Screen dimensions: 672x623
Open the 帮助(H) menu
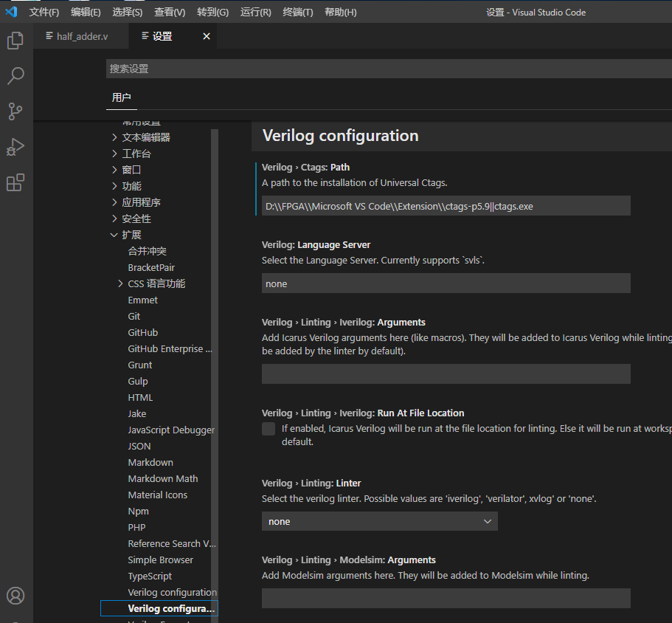(341, 12)
